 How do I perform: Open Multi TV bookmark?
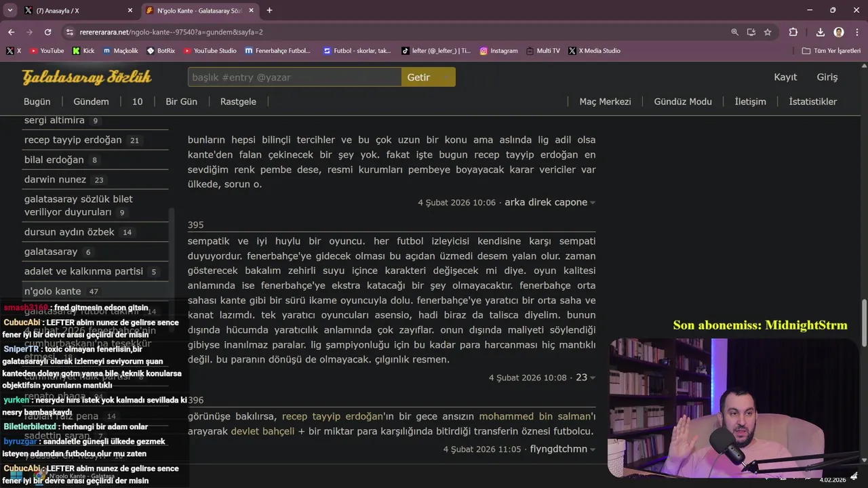tap(542, 51)
